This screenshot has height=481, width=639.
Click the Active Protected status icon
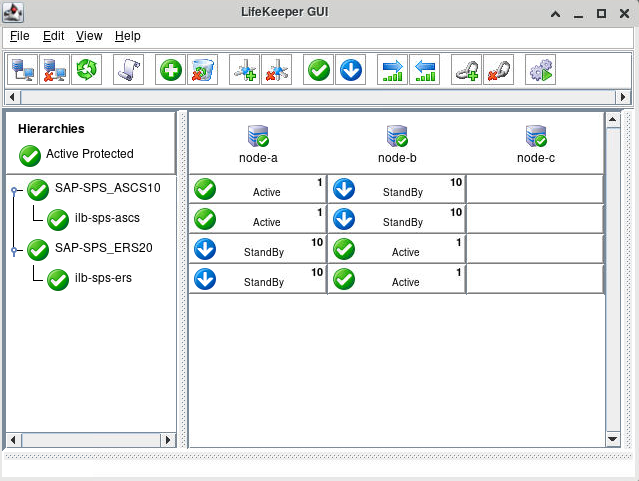pos(30,156)
